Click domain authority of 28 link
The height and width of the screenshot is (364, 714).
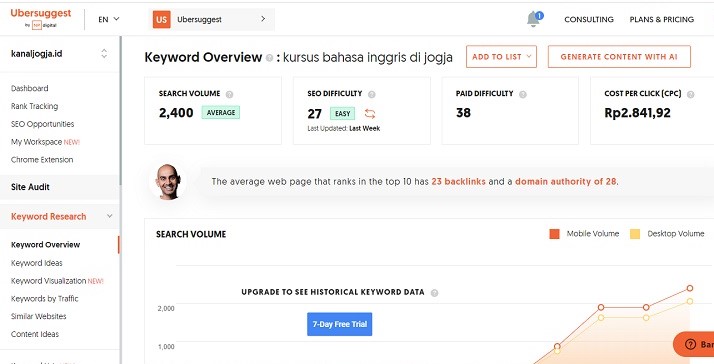tap(566, 181)
